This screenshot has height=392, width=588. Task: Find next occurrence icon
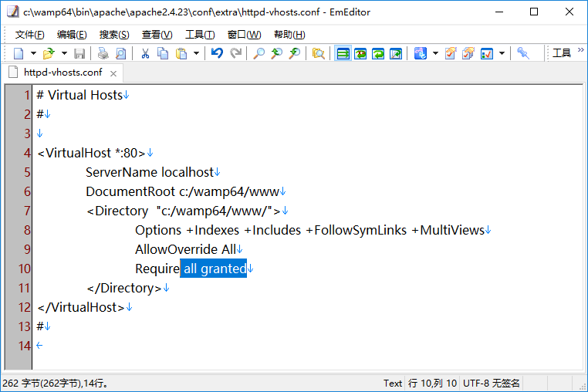tap(277, 54)
